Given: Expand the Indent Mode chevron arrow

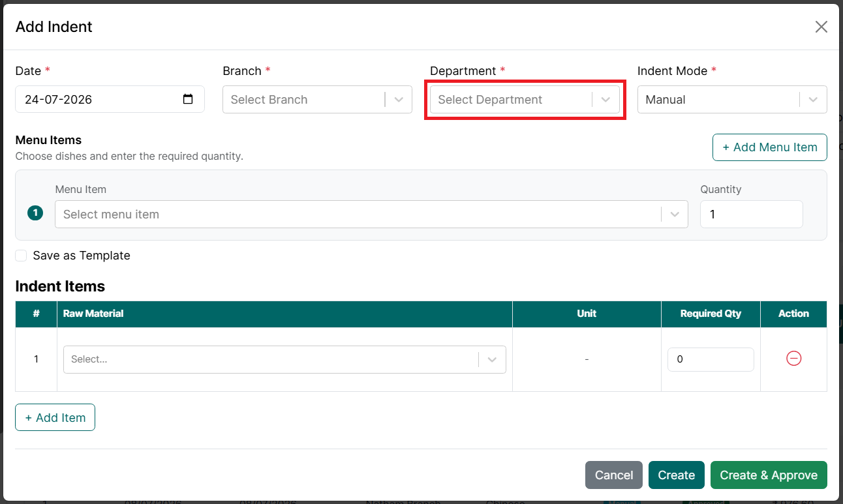Looking at the screenshot, I should coord(814,100).
